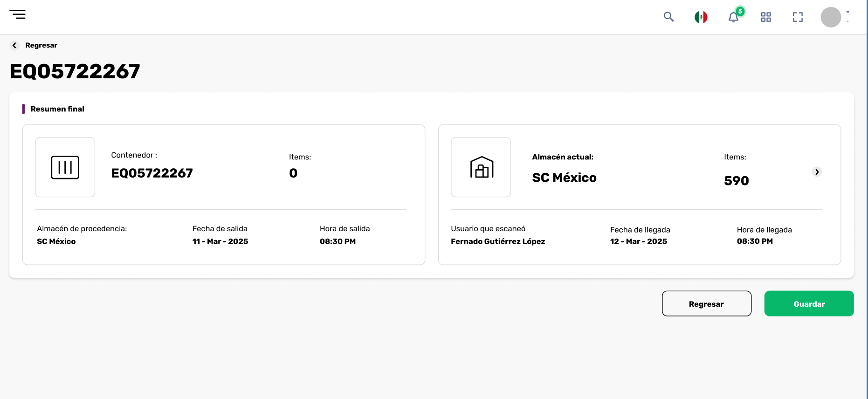Click the Resumen final section heading
Viewport: 868px width, 399px height.
pos(57,109)
